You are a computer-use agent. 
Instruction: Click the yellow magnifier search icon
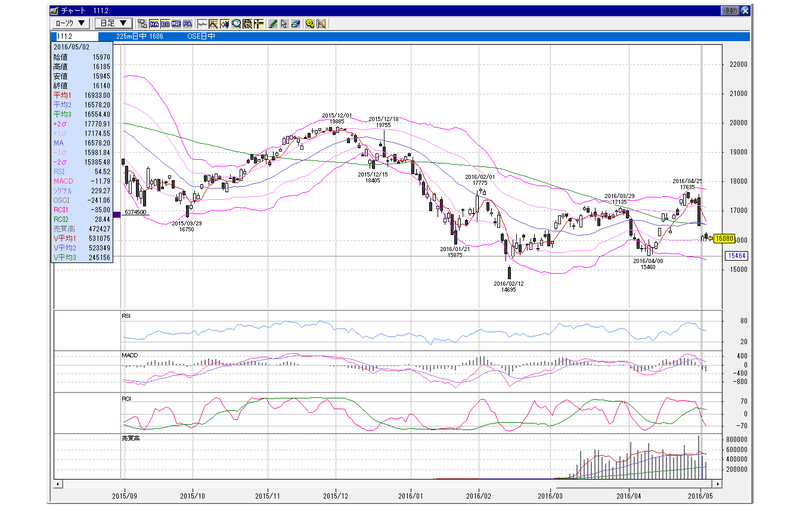310,23
